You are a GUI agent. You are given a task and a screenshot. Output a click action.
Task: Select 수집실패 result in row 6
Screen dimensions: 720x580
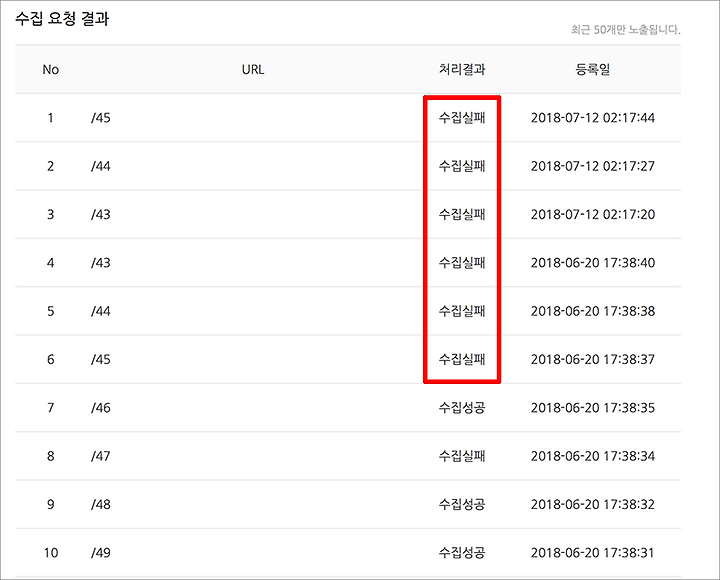pos(462,360)
